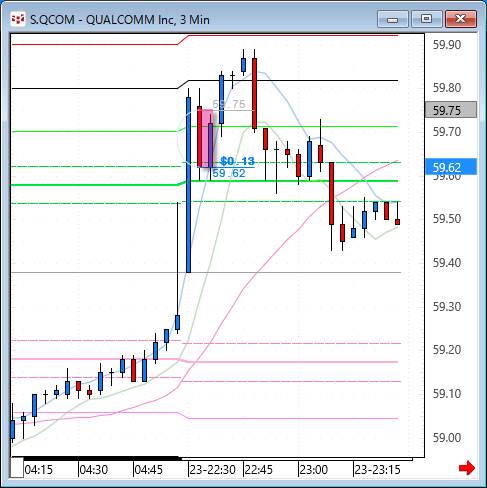Click the 59.20 price scale label
This screenshot has width=487, height=488.
click(x=447, y=350)
